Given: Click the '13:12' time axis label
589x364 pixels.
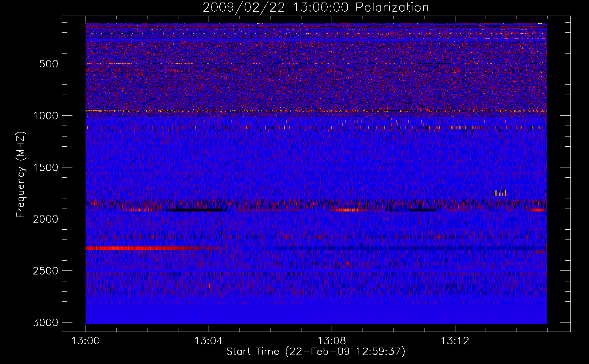Looking at the screenshot, I should (455, 341).
